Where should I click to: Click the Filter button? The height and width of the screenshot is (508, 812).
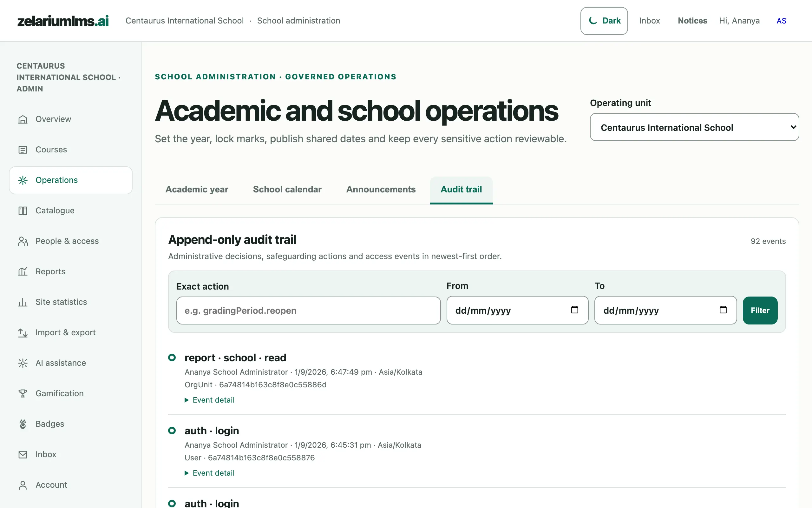coord(760,311)
